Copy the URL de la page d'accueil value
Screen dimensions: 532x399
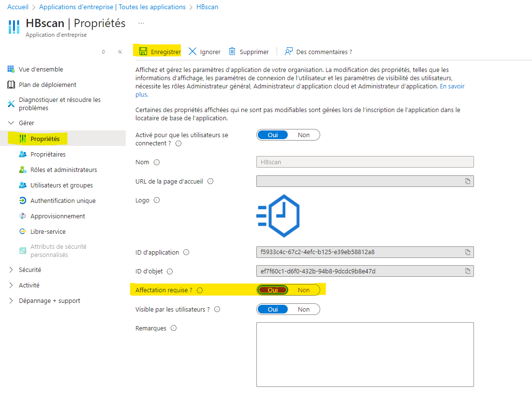pyautogui.click(x=468, y=181)
